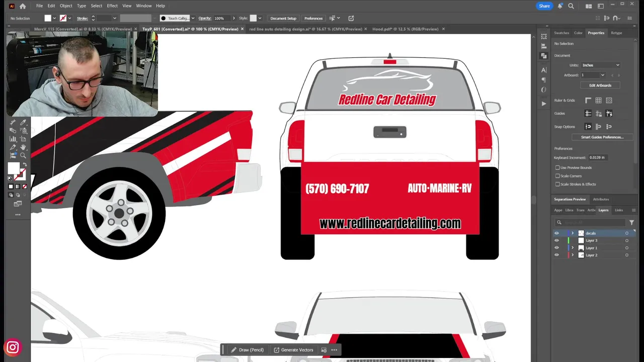This screenshot has height=362, width=644.
Task: Open Layers panel menu icon
Action: 634,210
